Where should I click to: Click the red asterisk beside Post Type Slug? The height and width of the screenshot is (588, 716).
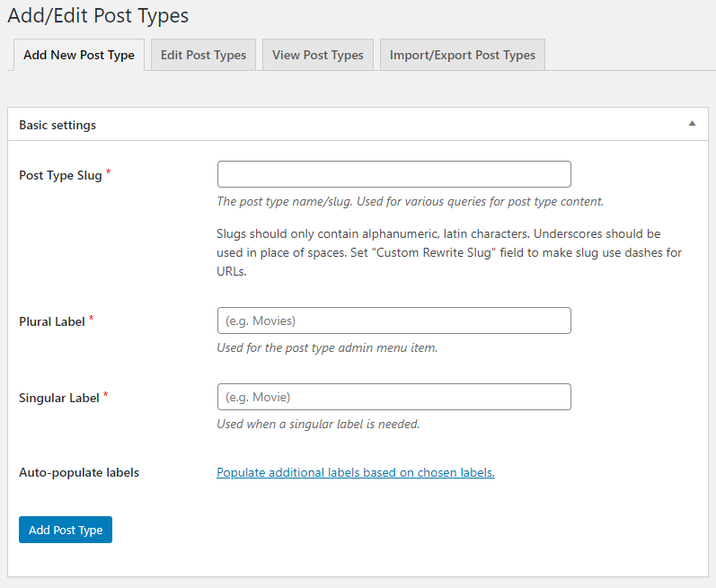point(109,173)
